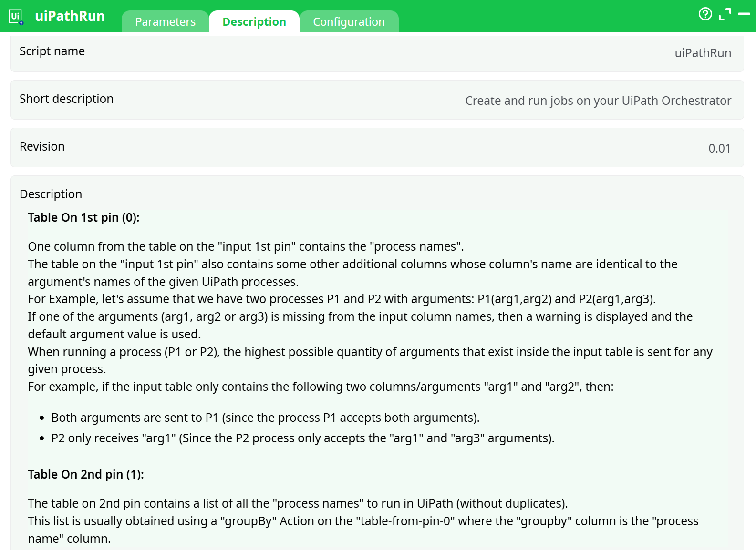Click the uiPathRun title in header

coord(70,16)
